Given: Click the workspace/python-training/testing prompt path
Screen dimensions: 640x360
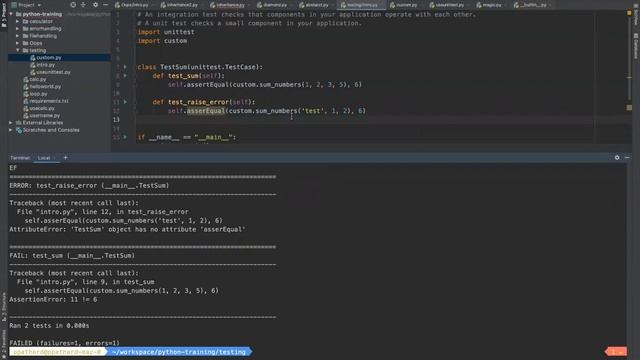Looking at the screenshot, I should (x=179, y=351).
